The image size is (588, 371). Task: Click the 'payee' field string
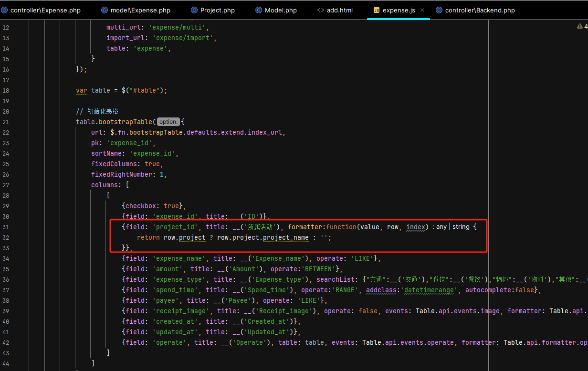point(166,300)
